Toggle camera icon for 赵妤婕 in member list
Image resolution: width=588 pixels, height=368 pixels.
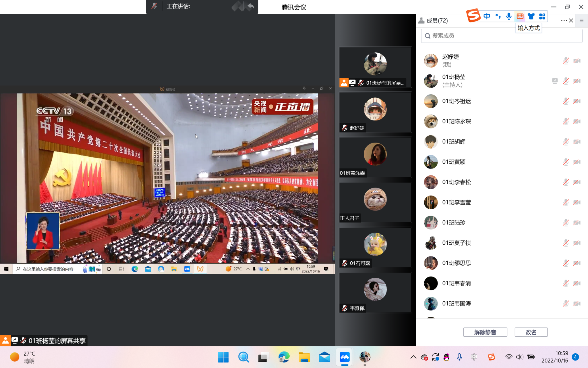pos(577,61)
